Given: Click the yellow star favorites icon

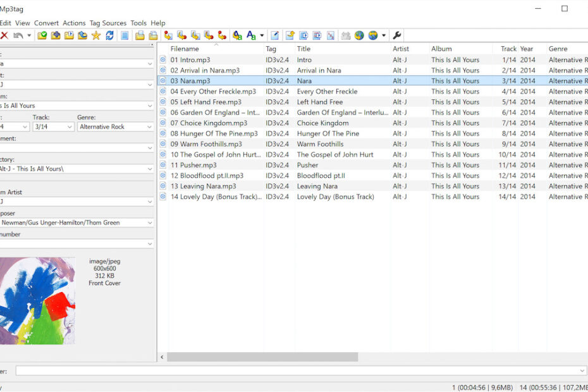Looking at the screenshot, I should [x=96, y=36].
